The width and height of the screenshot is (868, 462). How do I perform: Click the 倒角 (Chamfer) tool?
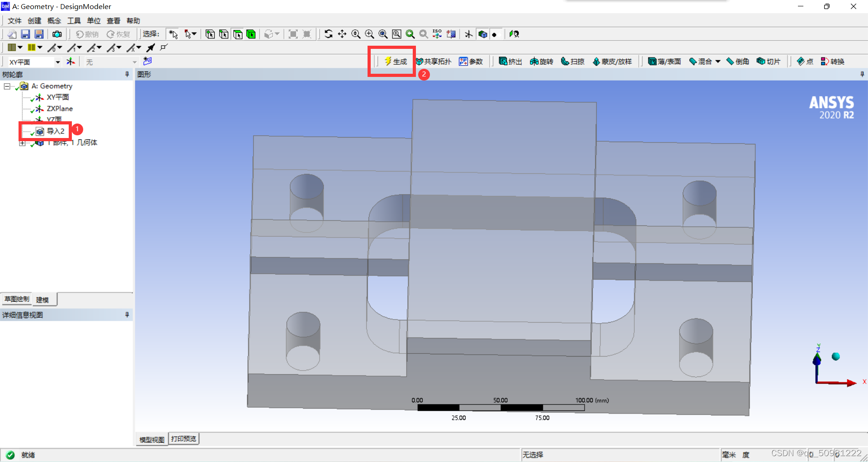[737, 62]
